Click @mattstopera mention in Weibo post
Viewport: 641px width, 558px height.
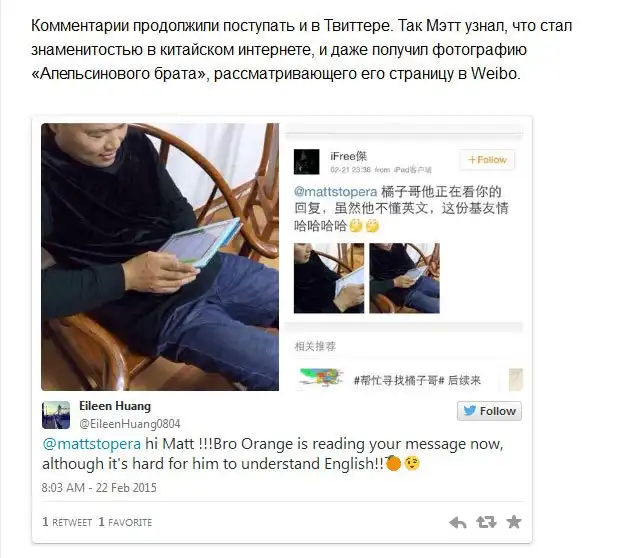point(335,192)
